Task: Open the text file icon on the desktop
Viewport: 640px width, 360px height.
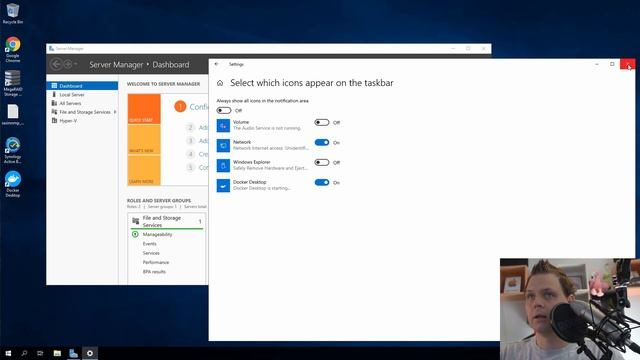Action: (13, 115)
